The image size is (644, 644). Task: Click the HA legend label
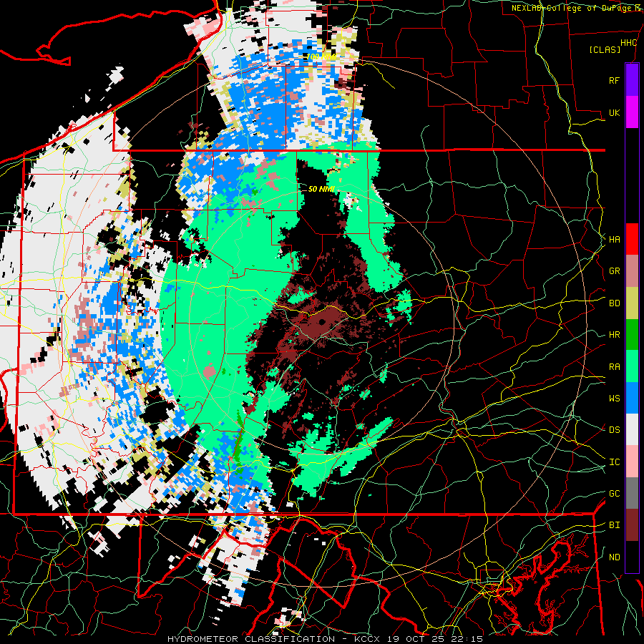point(614,240)
